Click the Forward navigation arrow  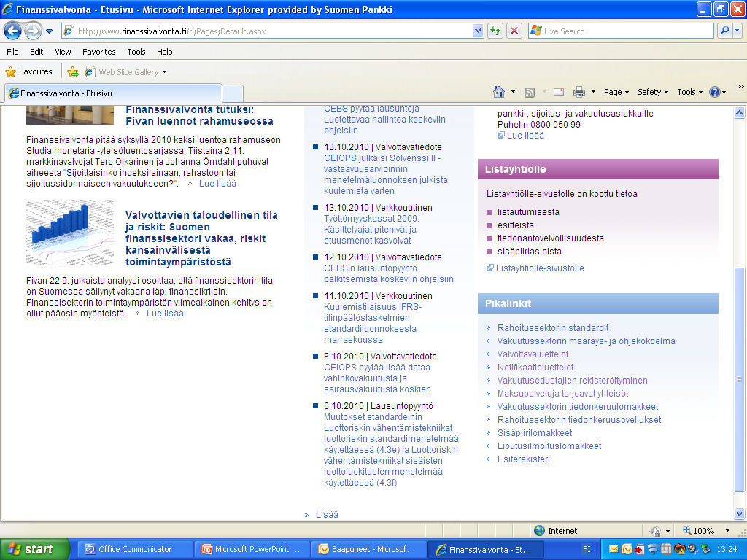point(33,31)
